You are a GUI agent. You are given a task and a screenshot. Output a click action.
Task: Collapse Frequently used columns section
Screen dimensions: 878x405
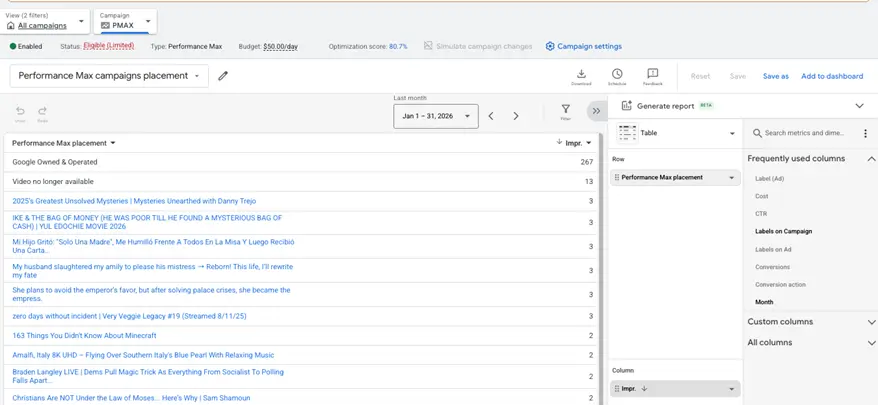coord(871,159)
